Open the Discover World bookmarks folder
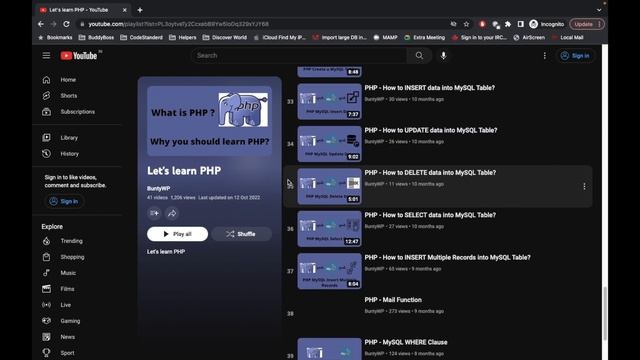Image resolution: width=640 pixels, height=360 pixels. (x=225, y=38)
